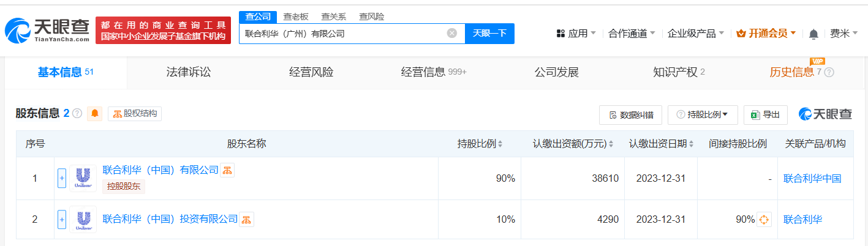Open the 联合利华中国 related product link

pyautogui.click(x=812, y=179)
